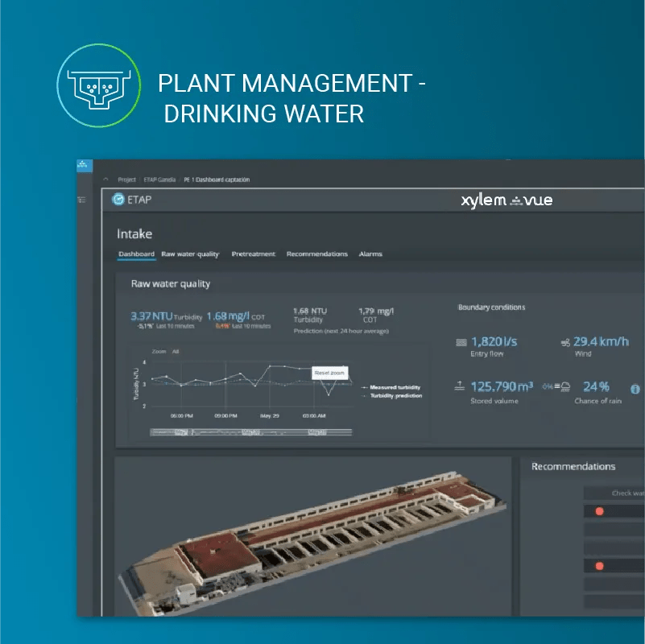Switch to the Raw water quality tab
645x644 pixels.
tap(190, 254)
